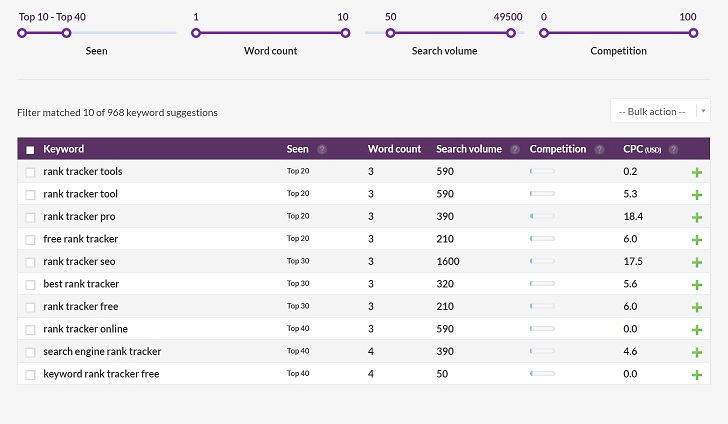Click Search volume slider handle at 50
The image size is (728, 424).
tap(390, 33)
